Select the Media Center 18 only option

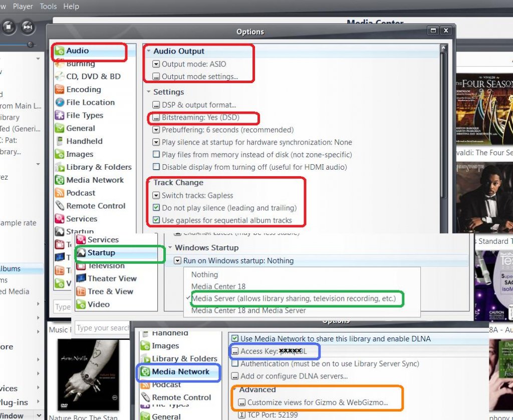(x=218, y=286)
